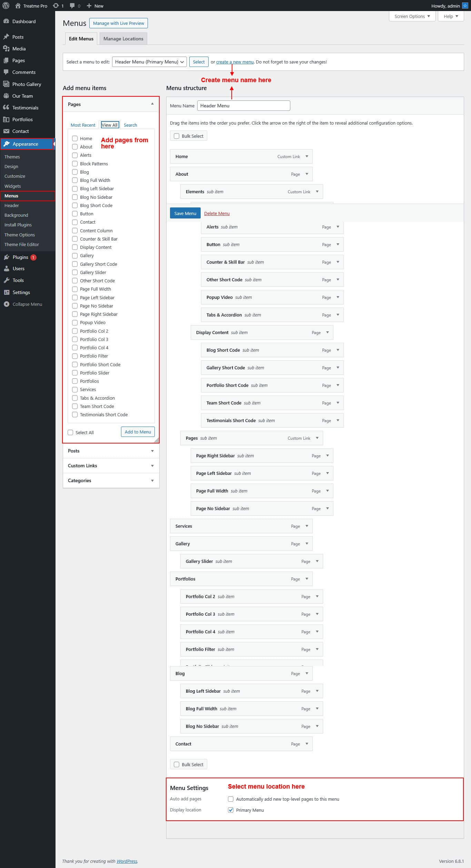Open Media library icon in sidebar
The width and height of the screenshot is (471, 868).
tap(6, 49)
